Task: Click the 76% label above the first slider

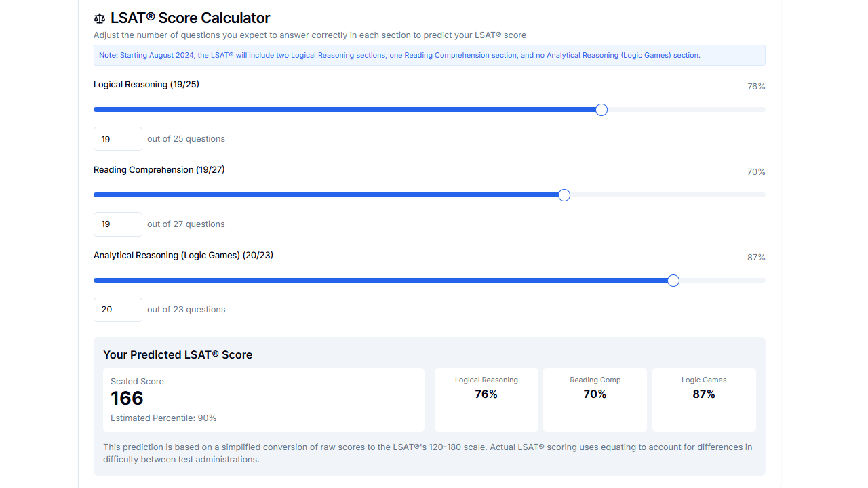Action: (x=756, y=86)
